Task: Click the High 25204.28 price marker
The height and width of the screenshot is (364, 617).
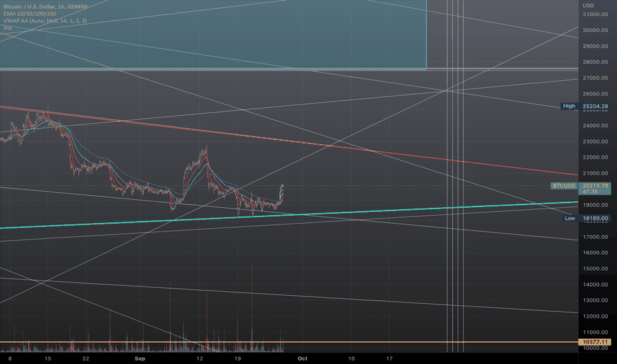Action: point(585,106)
